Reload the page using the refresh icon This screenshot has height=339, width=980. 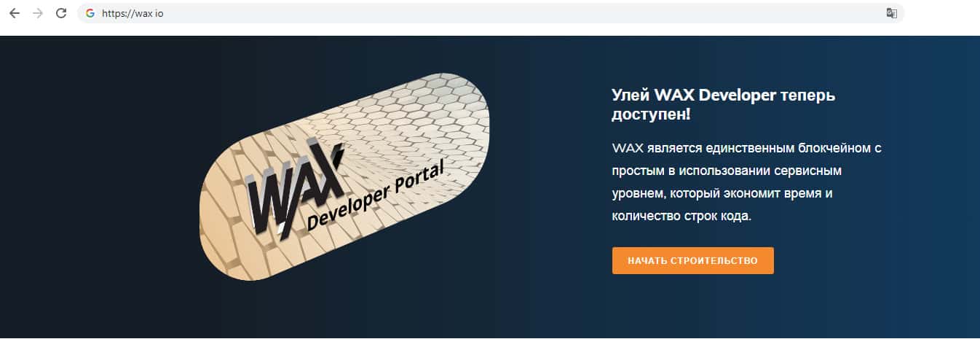click(61, 13)
